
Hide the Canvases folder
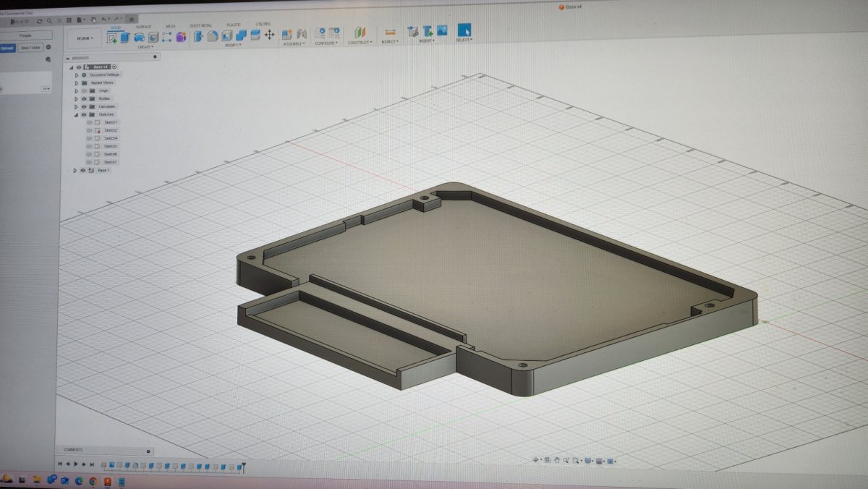click(x=84, y=106)
